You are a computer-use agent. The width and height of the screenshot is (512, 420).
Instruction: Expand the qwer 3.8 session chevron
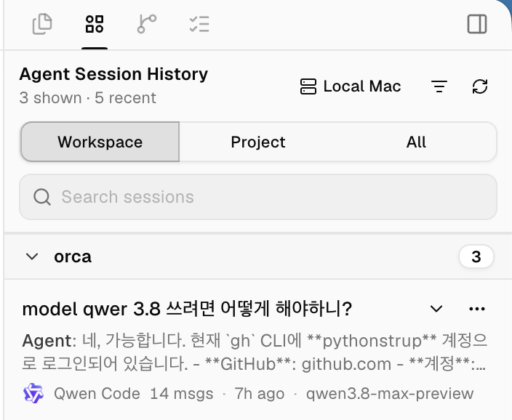tap(436, 308)
